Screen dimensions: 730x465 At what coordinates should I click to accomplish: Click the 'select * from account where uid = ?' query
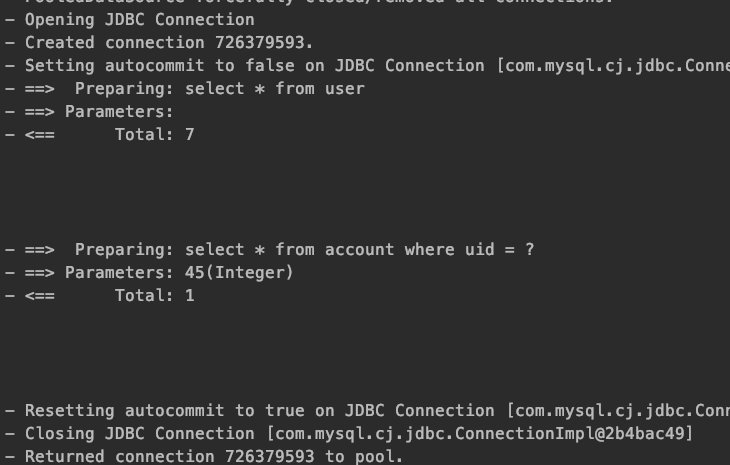click(359, 249)
